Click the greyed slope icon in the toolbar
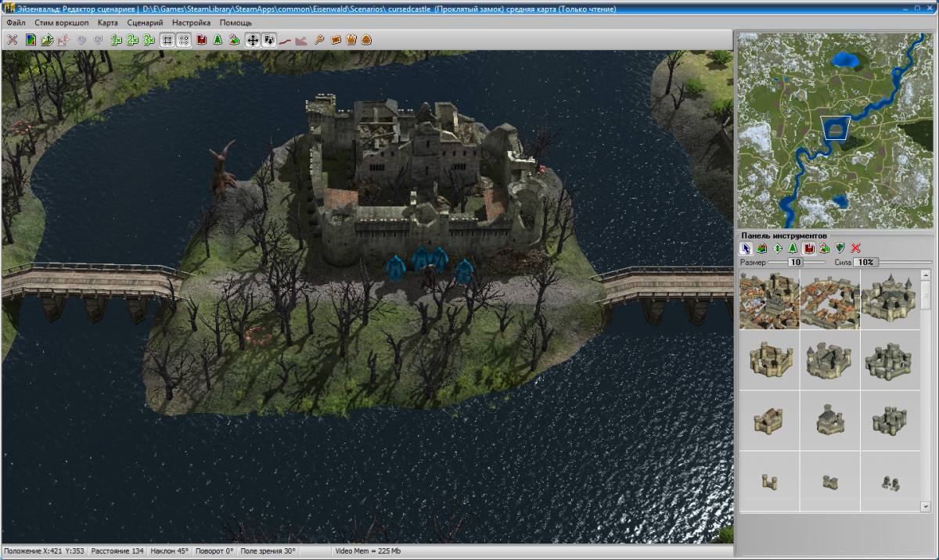 300,40
